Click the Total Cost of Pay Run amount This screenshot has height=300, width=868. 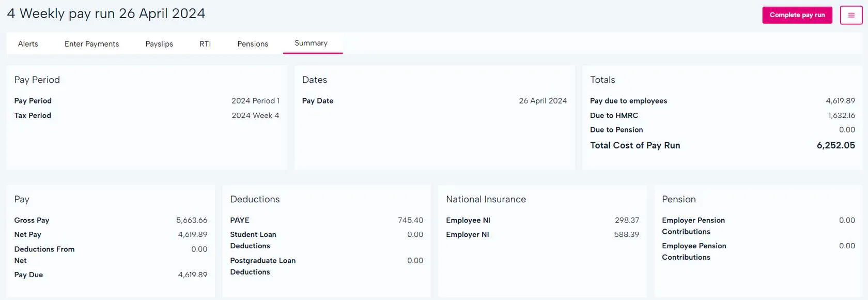click(835, 145)
